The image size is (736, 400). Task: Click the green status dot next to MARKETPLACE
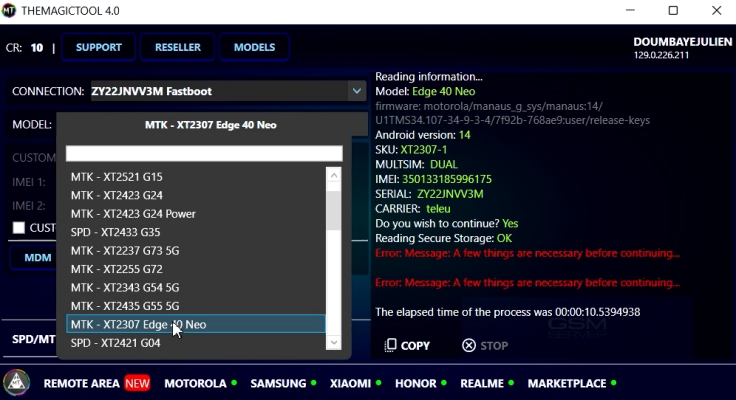[613, 383]
